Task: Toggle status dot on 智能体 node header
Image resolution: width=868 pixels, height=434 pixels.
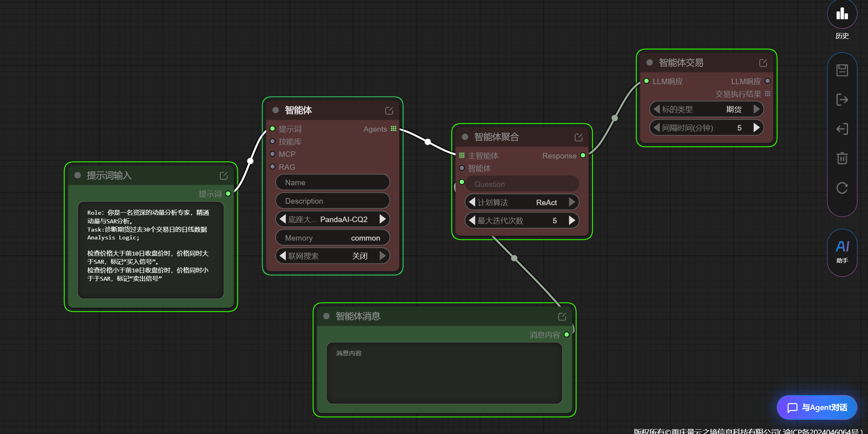Action: 276,110
